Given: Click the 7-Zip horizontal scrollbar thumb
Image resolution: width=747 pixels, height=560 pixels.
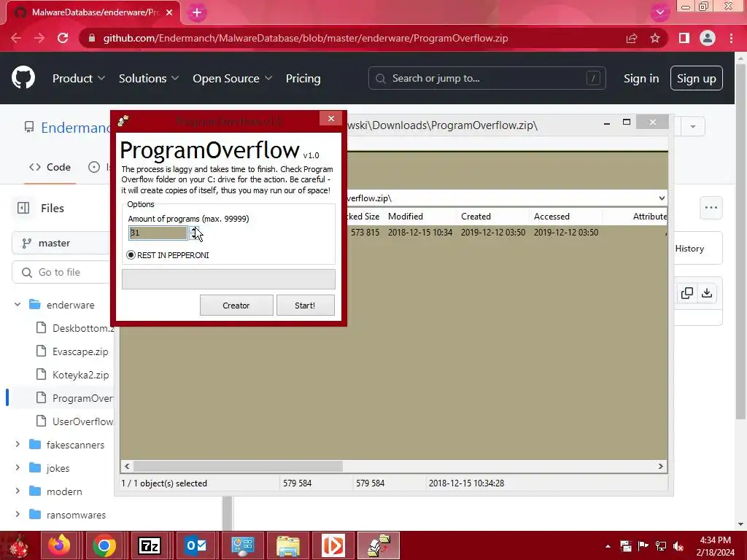Looking at the screenshot, I should [x=238, y=466].
